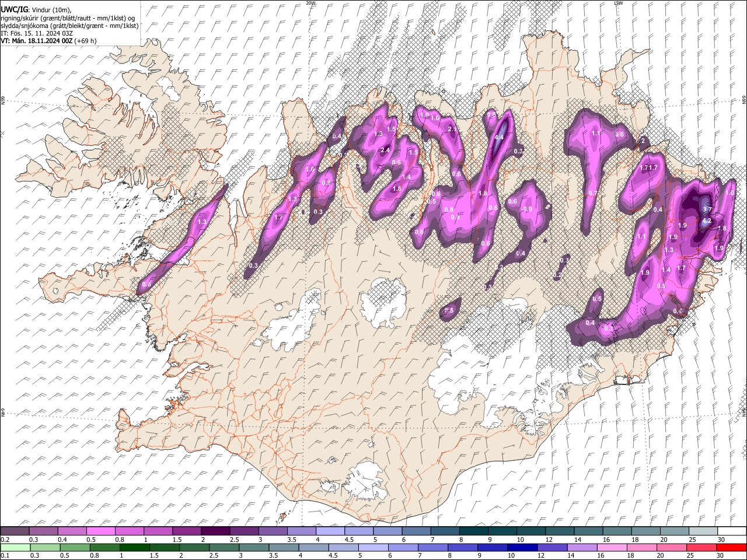
Task: Click the violet 12 swatch in bottom legend
Action: [x=552, y=548]
